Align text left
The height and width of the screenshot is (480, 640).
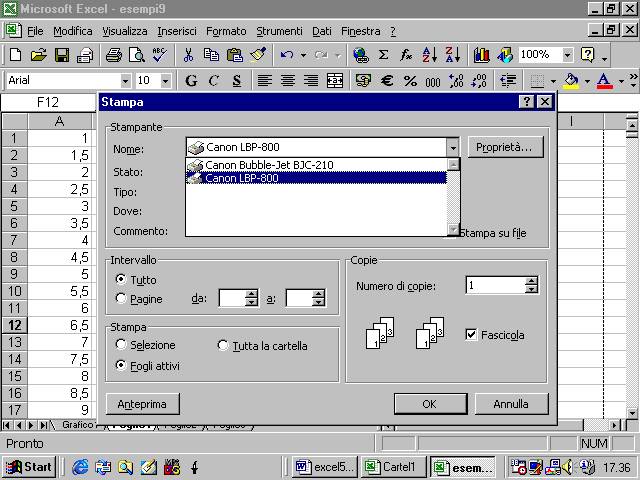pyautogui.click(x=264, y=81)
